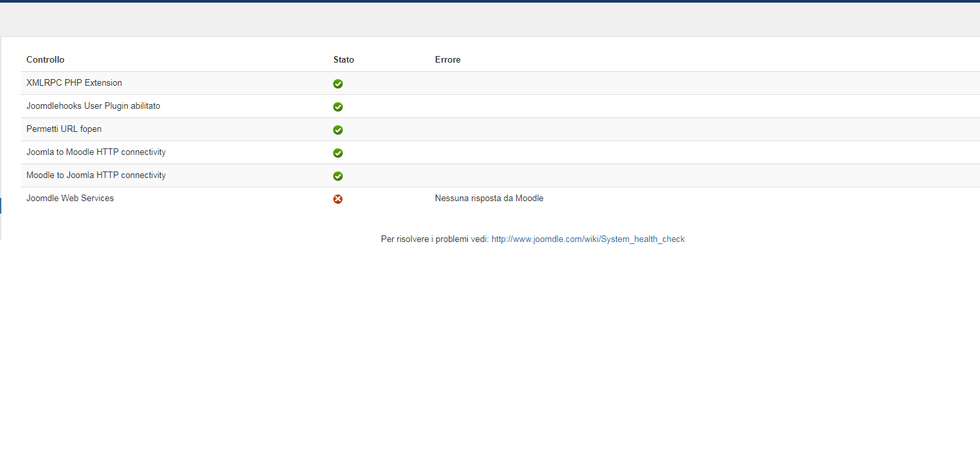Click the Errore column header
The width and height of the screenshot is (980, 457).
coord(447,60)
